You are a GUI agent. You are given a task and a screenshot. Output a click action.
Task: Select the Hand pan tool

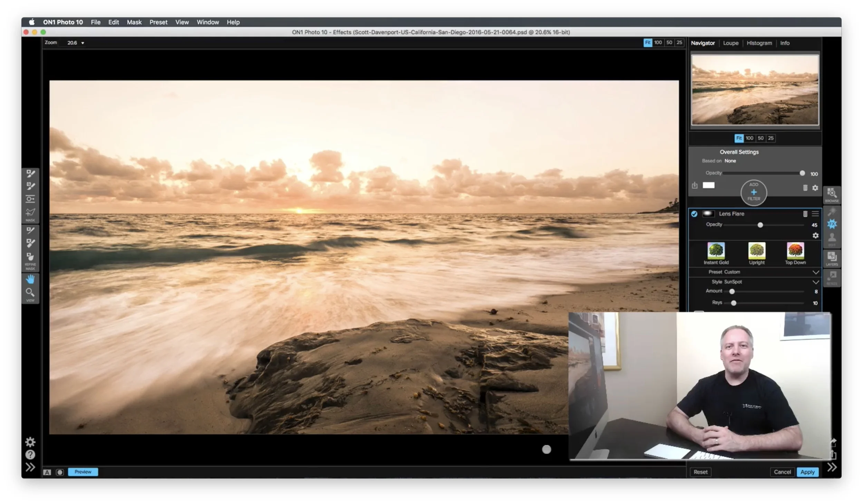[30, 279]
